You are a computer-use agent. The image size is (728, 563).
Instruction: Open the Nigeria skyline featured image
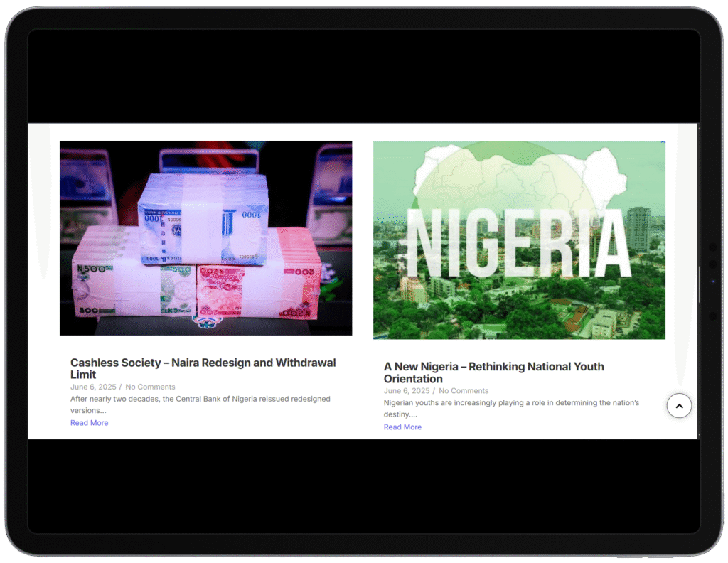[x=519, y=240]
